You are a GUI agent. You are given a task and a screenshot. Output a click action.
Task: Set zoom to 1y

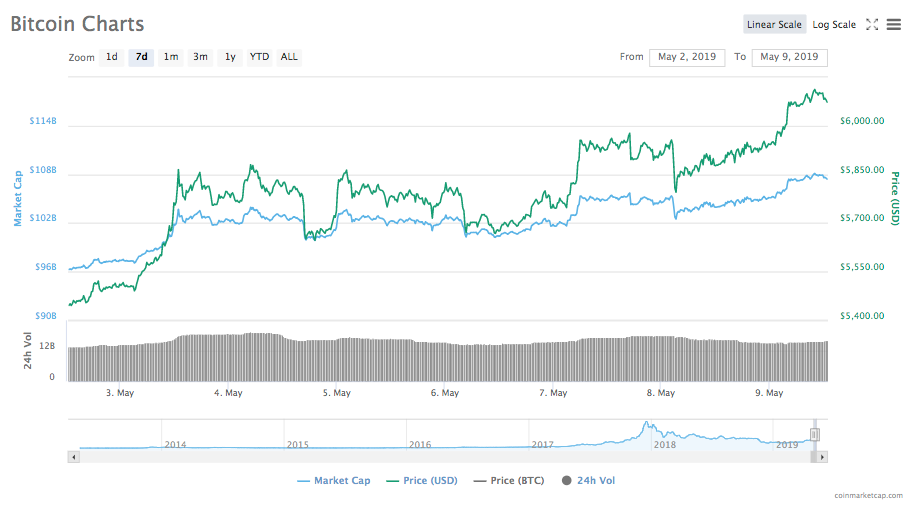click(230, 57)
